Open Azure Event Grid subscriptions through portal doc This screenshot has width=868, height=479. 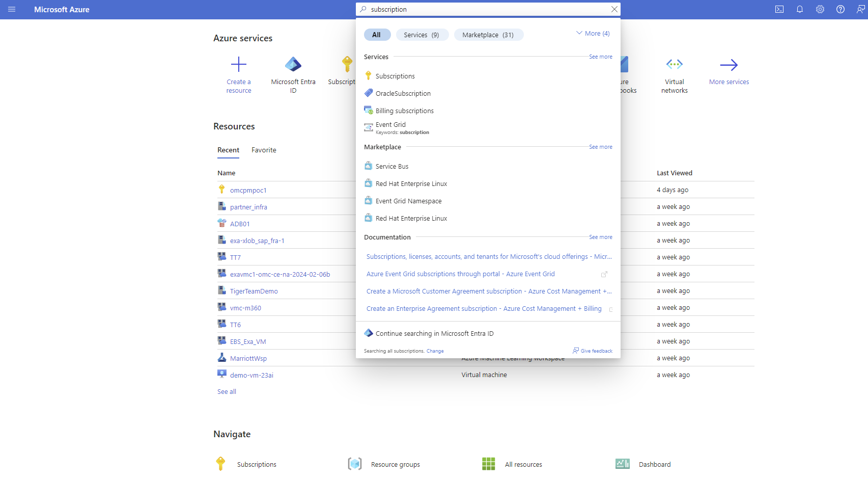coord(461,274)
